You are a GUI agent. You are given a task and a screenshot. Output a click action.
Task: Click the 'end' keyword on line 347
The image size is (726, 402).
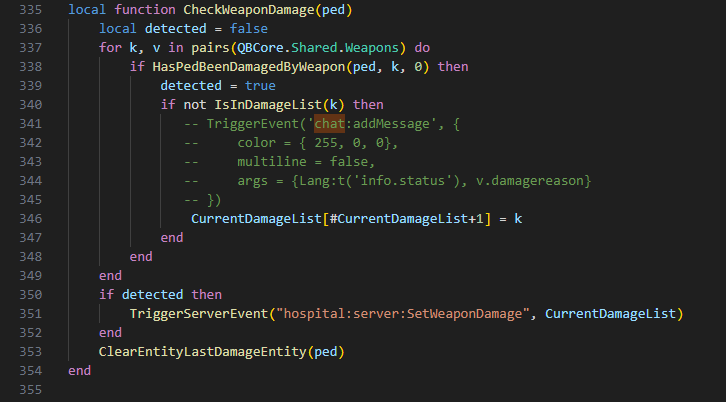172,238
